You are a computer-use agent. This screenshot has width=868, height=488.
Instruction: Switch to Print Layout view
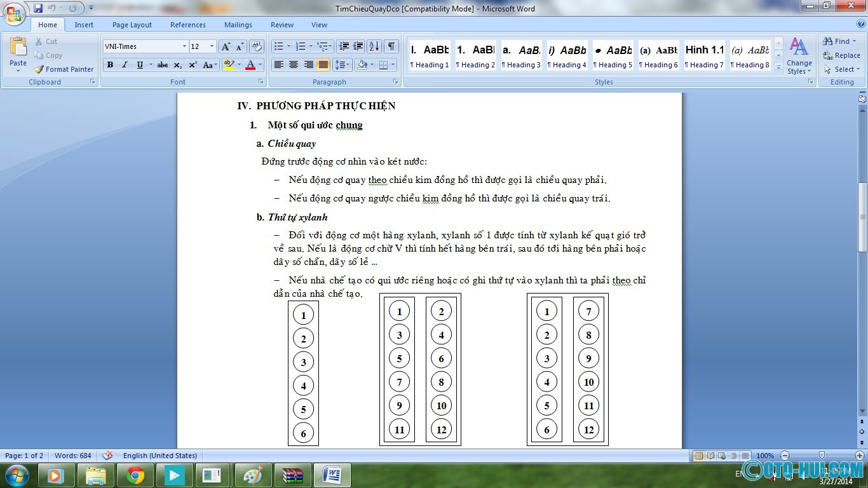pos(699,456)
